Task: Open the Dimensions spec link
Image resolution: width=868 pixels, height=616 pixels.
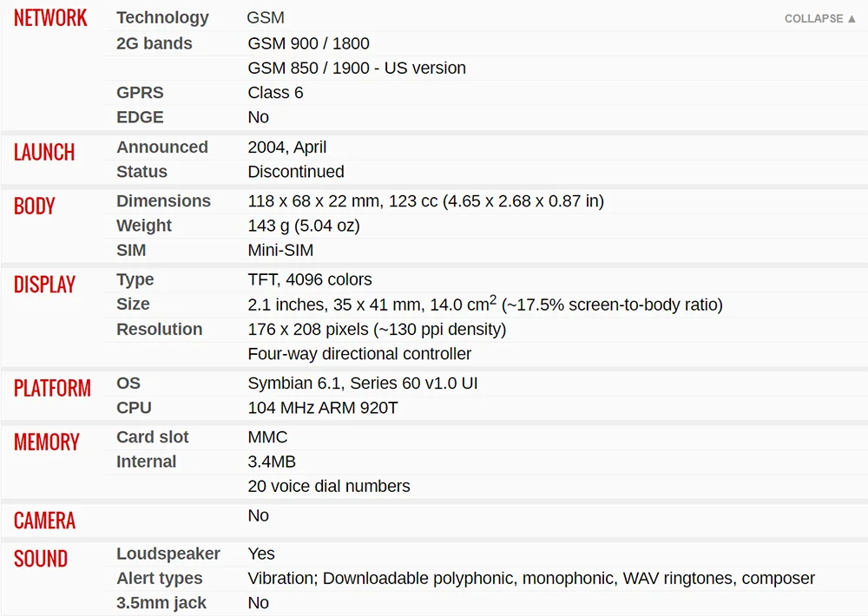Action: coord(163,201)
